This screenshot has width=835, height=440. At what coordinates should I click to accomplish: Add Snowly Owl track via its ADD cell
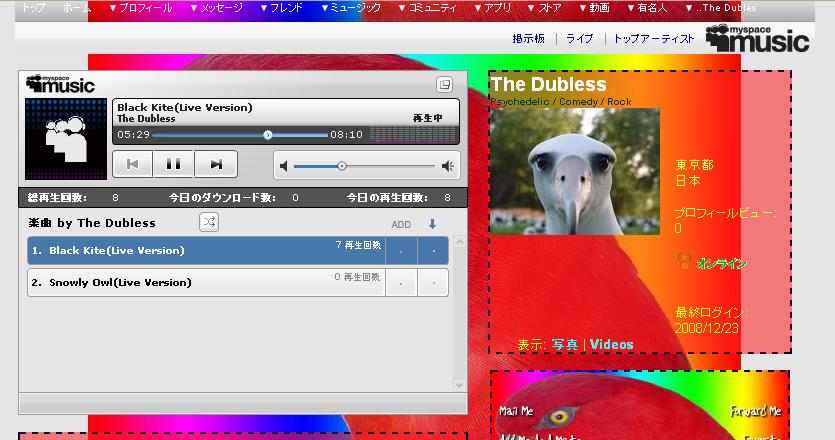click(402, 282)
